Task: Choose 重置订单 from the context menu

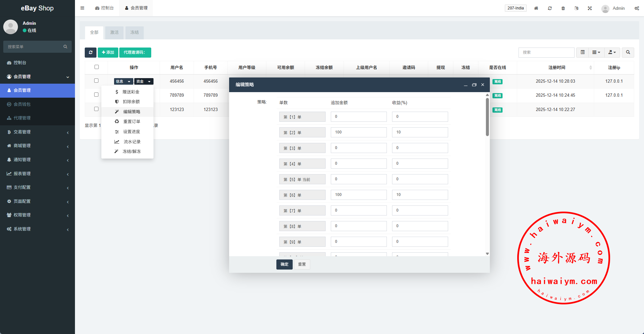Action: tap(131, 121)
